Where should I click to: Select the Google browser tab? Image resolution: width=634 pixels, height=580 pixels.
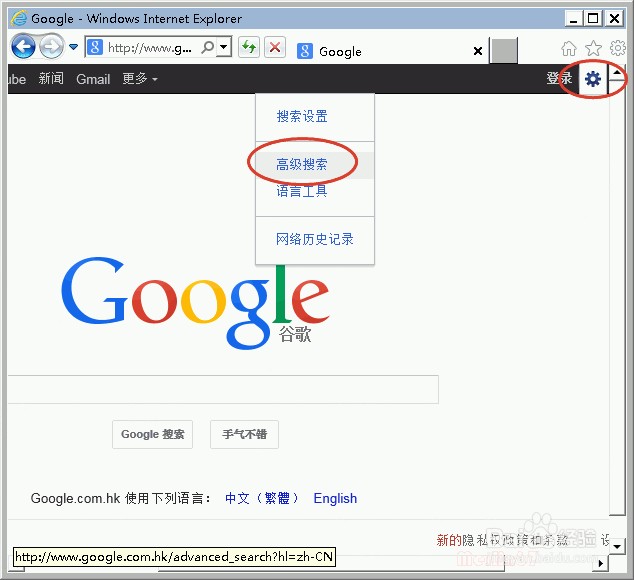click(390, 51)
